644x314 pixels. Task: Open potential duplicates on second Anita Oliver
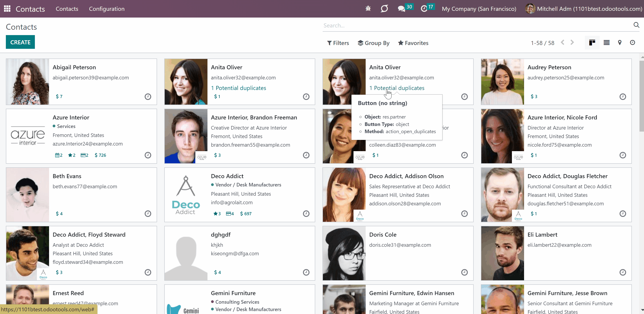point(397,88)
